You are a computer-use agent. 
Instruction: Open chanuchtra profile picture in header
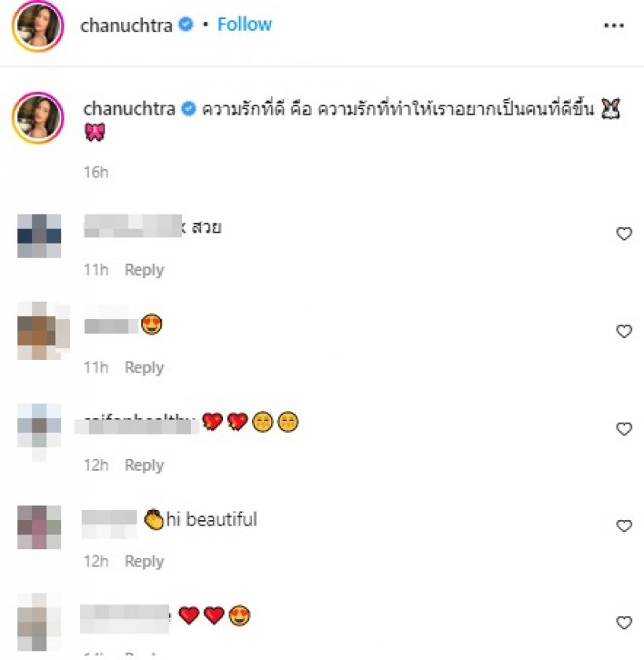(x=38, y=26)
